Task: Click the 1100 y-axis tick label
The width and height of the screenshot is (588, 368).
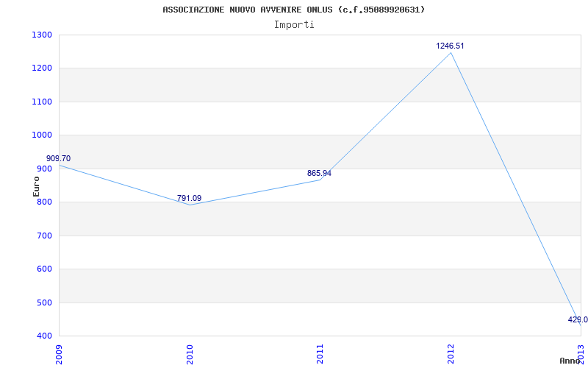Action: 42,102
